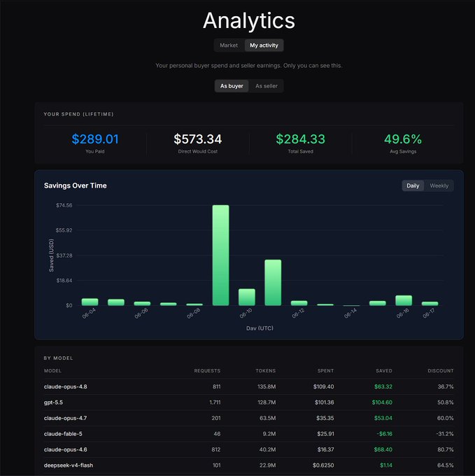475x476 pixels.
Task: Select the claude-opus-4.8 model row
Action: (249, 386)
